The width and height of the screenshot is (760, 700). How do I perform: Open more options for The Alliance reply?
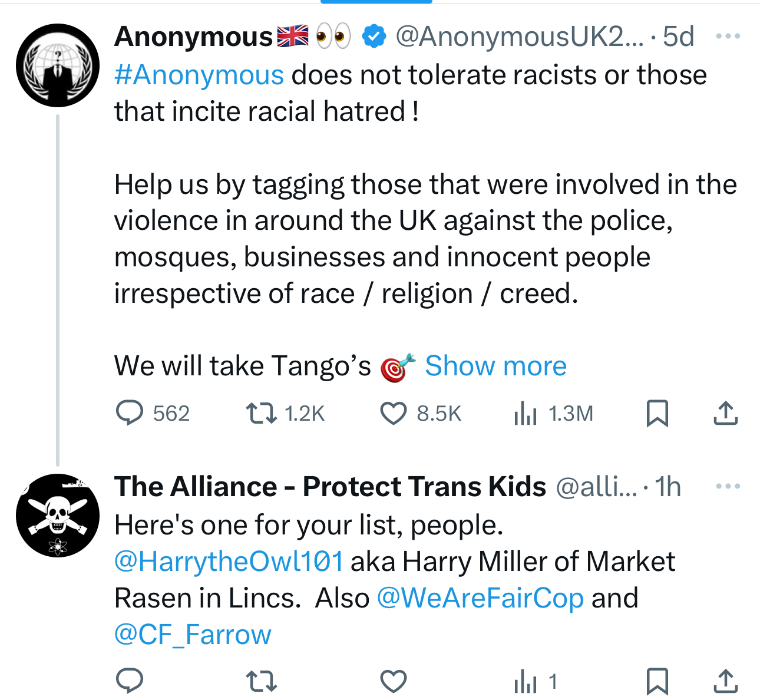728,487
